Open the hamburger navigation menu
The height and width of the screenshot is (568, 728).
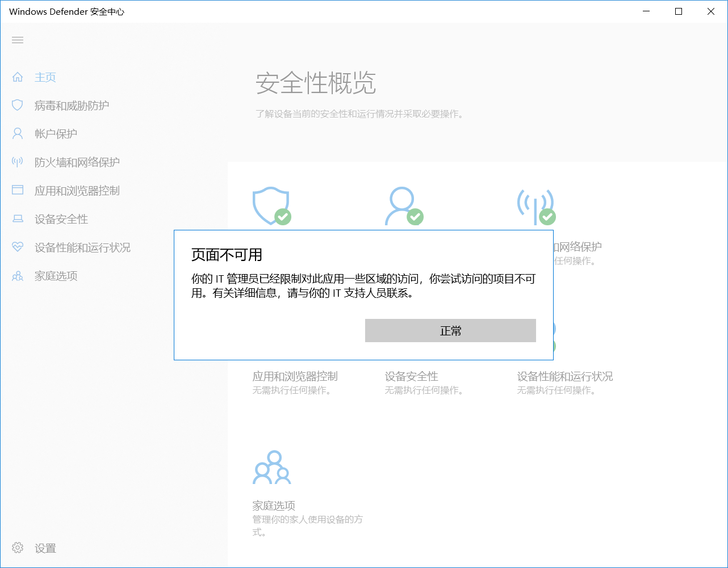(x=18, y=40)
